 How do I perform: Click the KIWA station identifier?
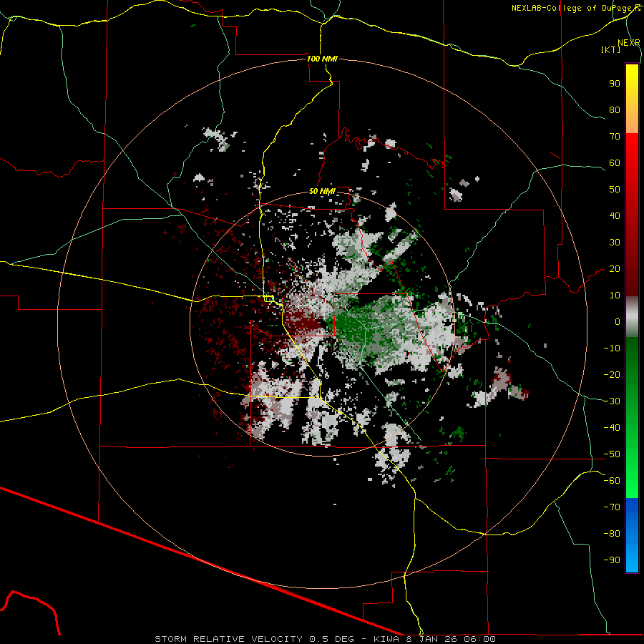[386, 639]
